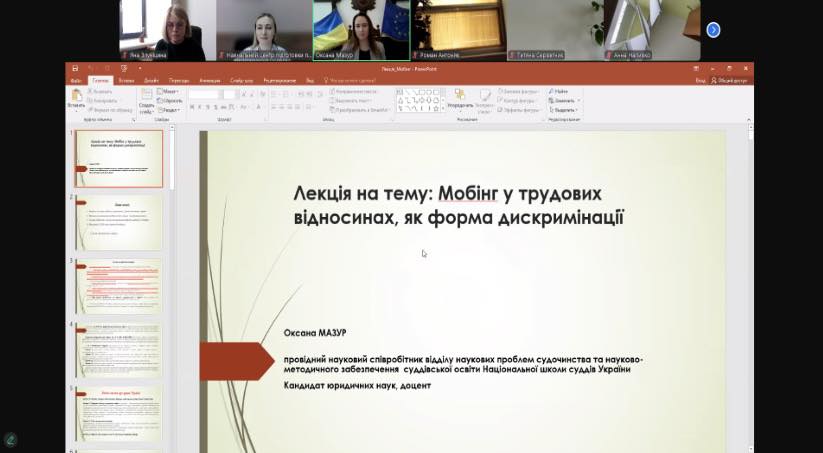Click the Создать слайд (New Slide) icon
This screenshot has width=823, height=453.
146,94
